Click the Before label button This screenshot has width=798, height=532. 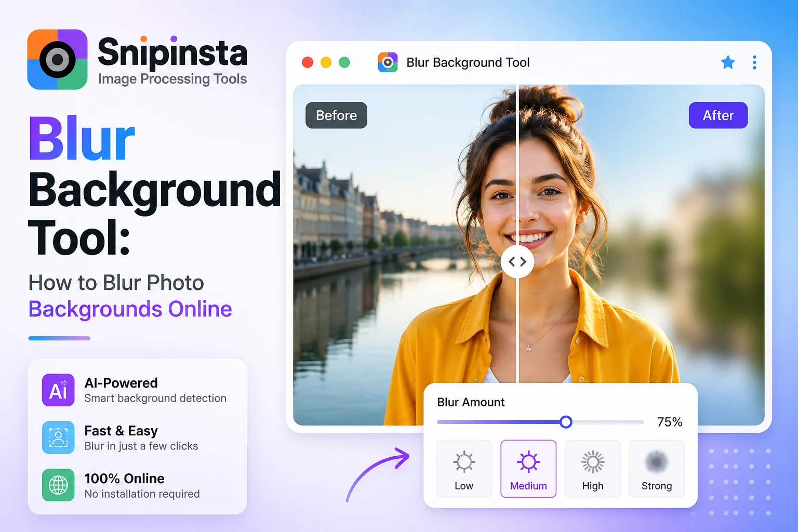coord(336,115)
